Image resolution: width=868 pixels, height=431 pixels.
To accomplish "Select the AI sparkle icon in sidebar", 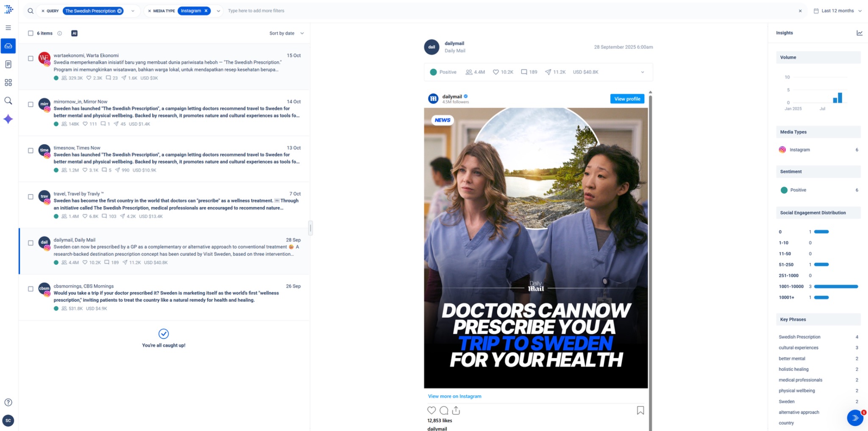I will coord(8,119).
